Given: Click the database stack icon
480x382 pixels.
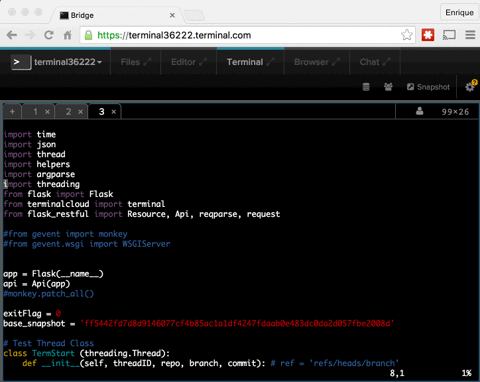Looking at the screenshot, I should (366, 87).
